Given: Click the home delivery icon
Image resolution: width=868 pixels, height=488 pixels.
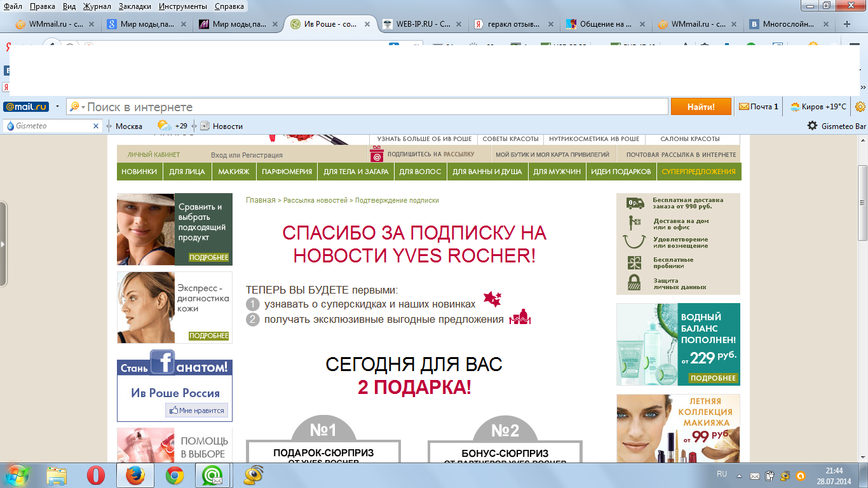Looking at the screenshot, I should point(634,223).
